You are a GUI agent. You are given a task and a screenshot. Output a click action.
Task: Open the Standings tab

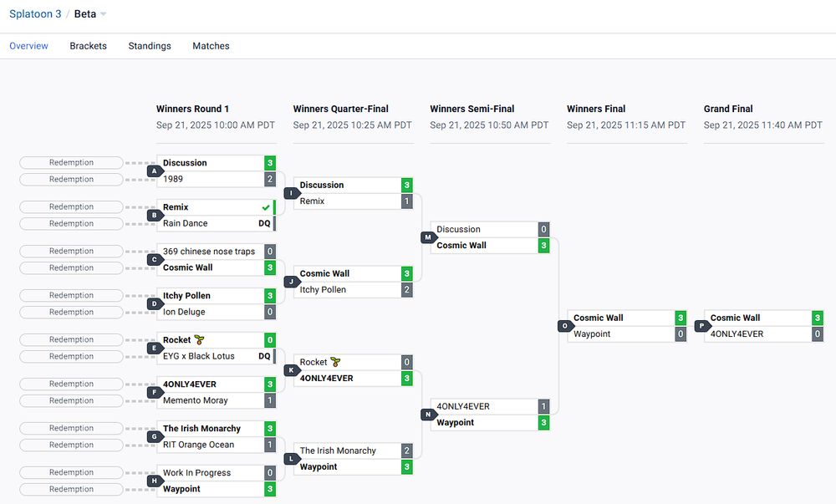150,46
